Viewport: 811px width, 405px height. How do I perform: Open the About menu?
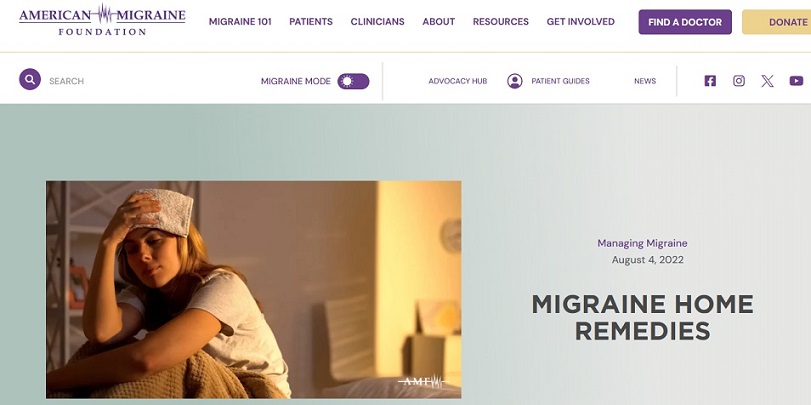[x=439, y=22]
